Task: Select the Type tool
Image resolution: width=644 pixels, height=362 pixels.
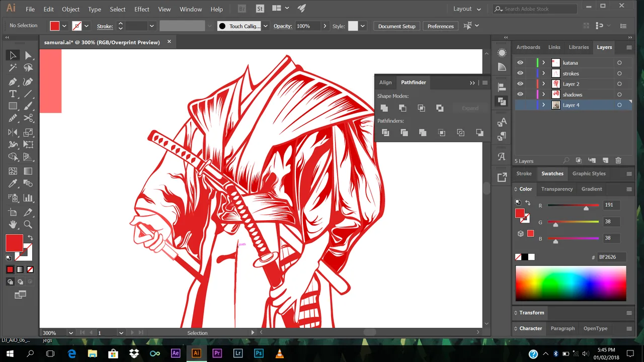Action: 13,94
